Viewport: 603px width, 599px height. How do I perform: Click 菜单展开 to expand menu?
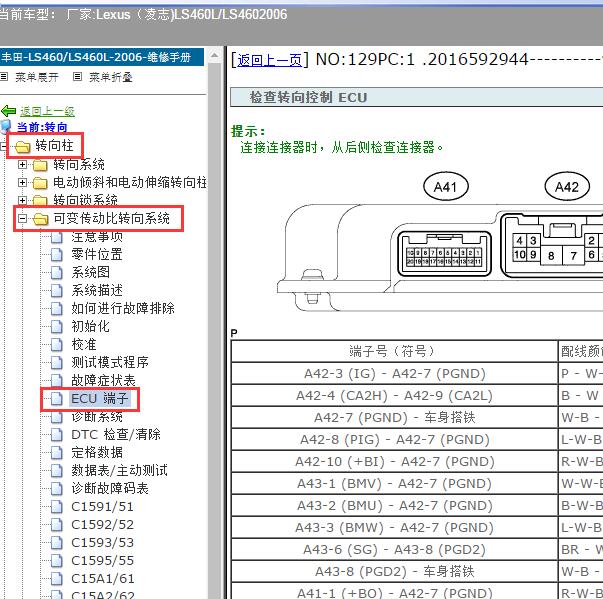click(x=37, y=77)
